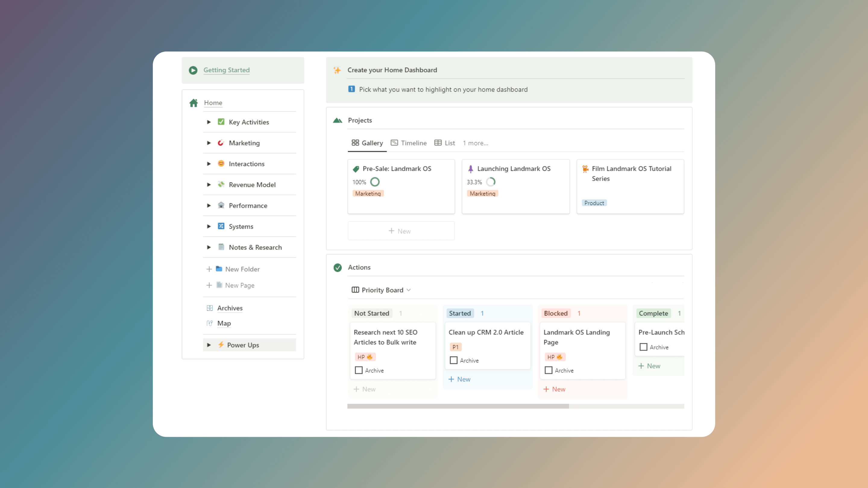Check the Archive box on Clean up CRM card
This screenshot has height=488, width=868.
pos(454,360)
